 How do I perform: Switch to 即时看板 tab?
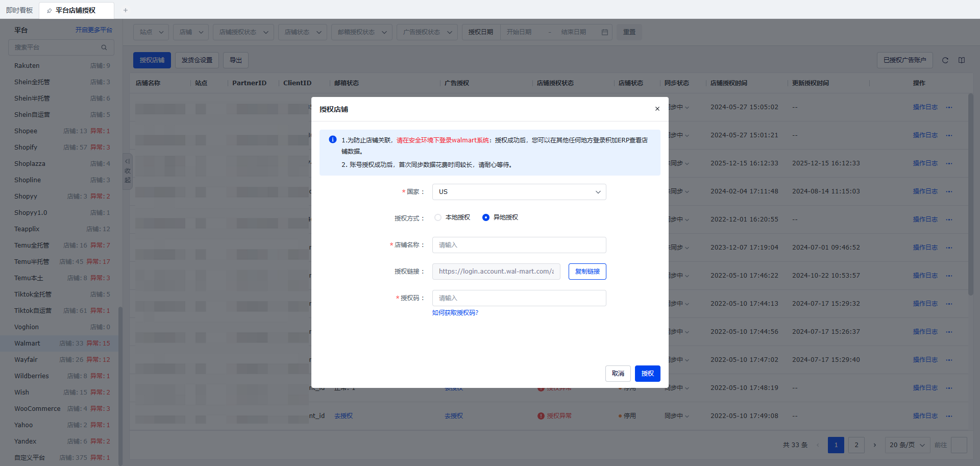[x=19, y=10]
